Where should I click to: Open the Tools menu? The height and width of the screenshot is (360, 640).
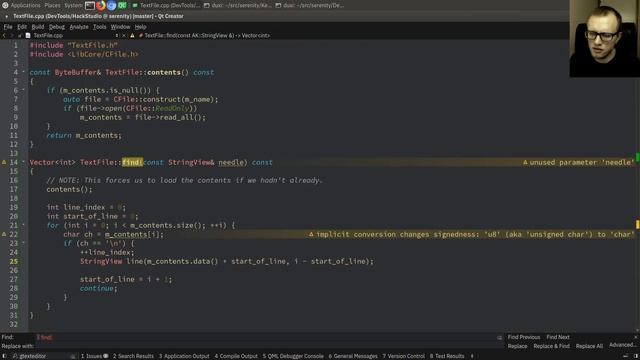coord(99,27)
